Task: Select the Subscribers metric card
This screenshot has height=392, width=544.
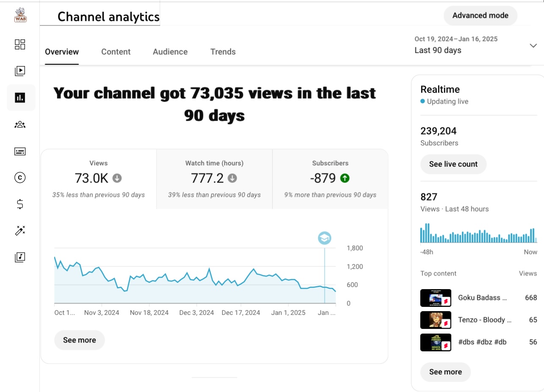Action: click(x=330, y=179)
